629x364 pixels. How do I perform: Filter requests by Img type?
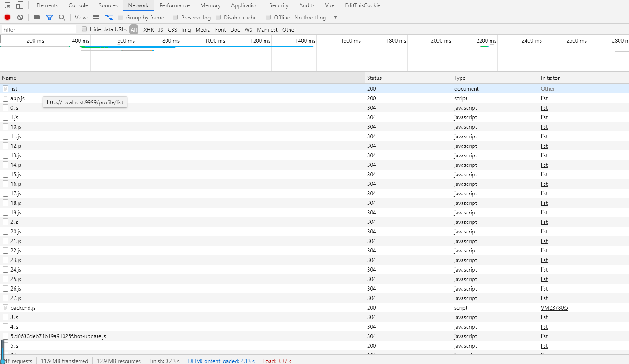click(x=186, y=29)
